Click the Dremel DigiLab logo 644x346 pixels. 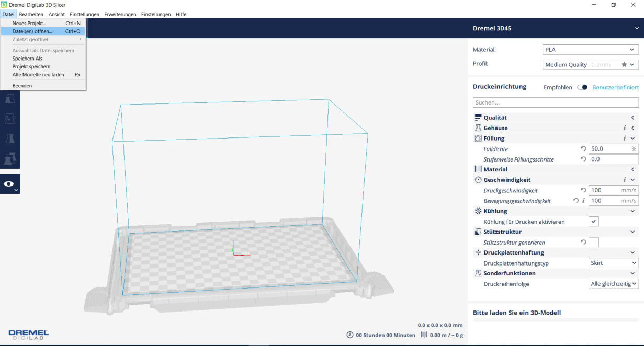click(28, 335)
